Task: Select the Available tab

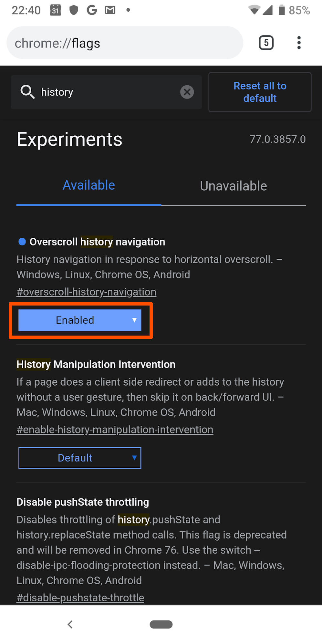Action: click(x=89, y=185)
